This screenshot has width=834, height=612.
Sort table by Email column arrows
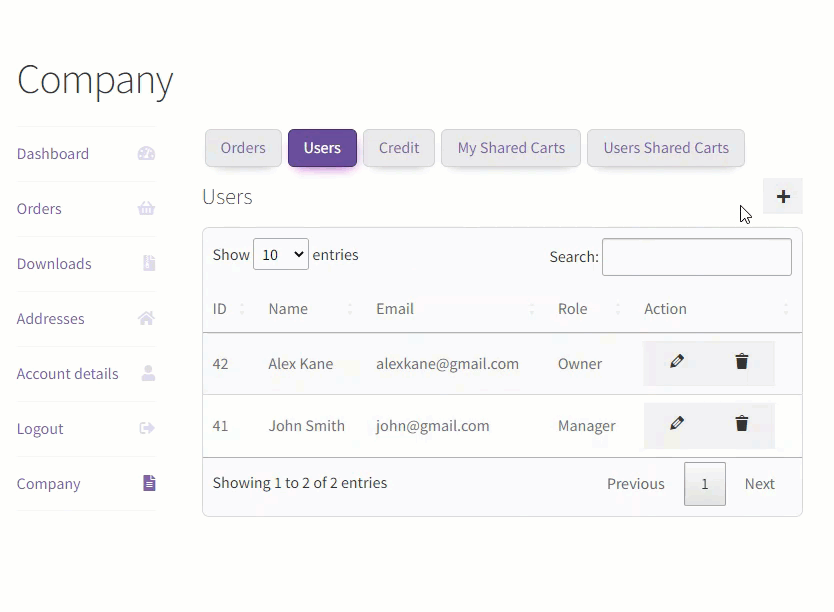click(x=531, y=309)
